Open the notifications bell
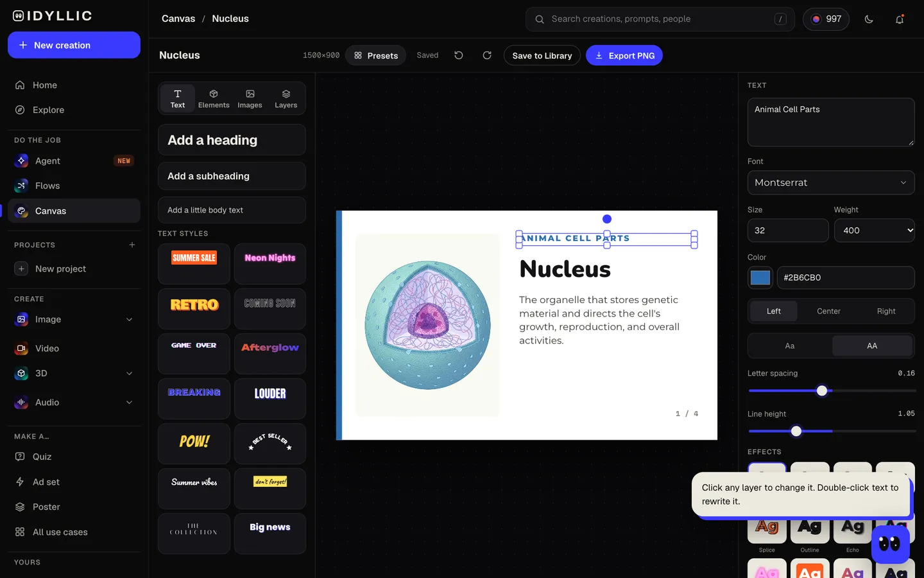Image resolution: width=924 pixels, height=578 pixels. point(900,19)
